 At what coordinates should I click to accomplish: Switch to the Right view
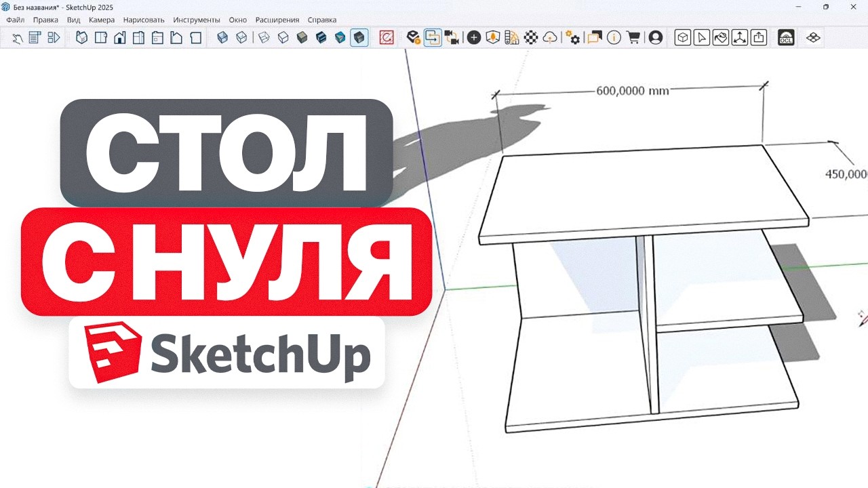coord(138,38)
